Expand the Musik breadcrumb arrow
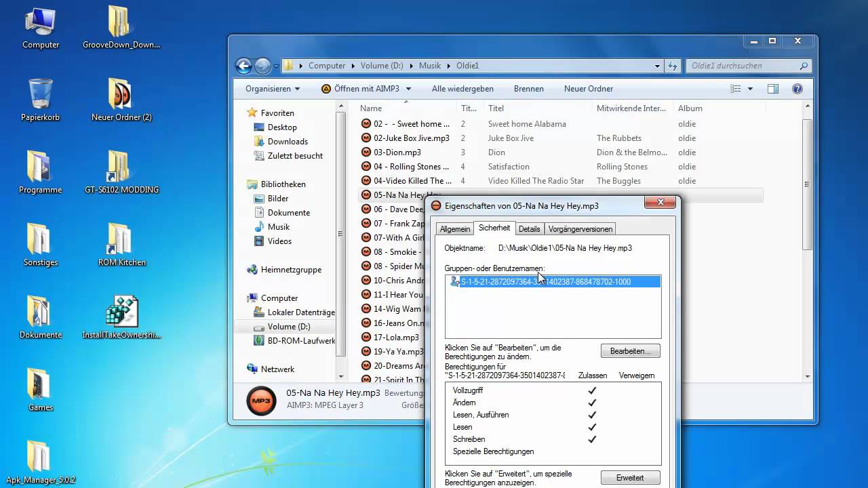The width and height of the screenshot is (868, 488). pyautogui.click(x=448, y=66)
